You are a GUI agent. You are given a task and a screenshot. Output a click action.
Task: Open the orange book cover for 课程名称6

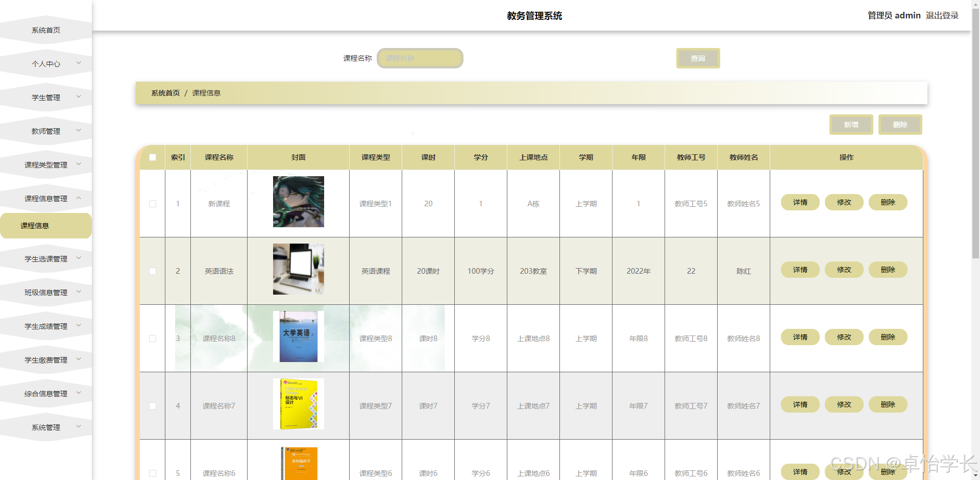tap(299, 463)
